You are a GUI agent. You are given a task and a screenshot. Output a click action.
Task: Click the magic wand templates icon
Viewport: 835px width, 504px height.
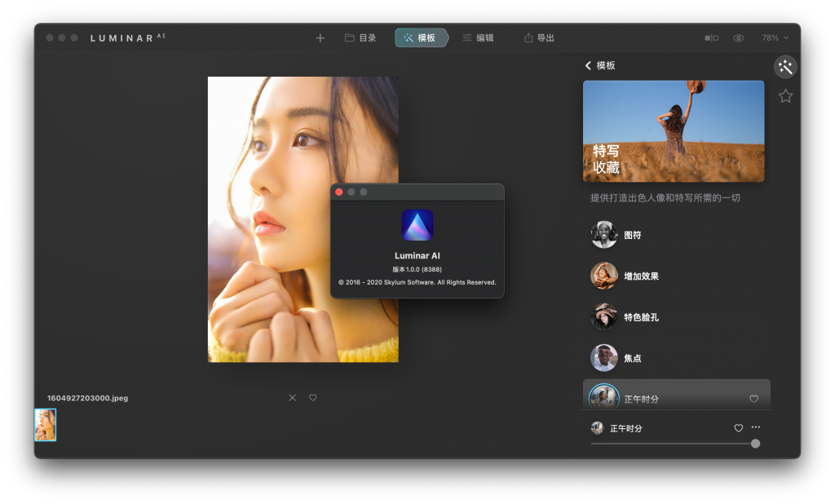(x=785, y=67)
